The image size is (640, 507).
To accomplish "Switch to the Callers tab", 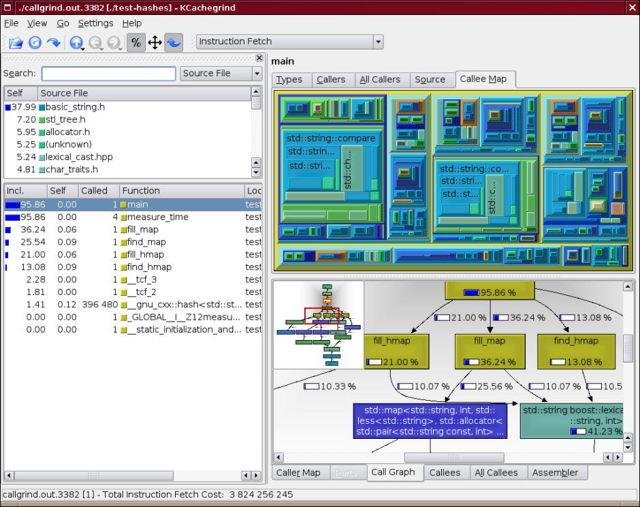I will click(331, 80).
